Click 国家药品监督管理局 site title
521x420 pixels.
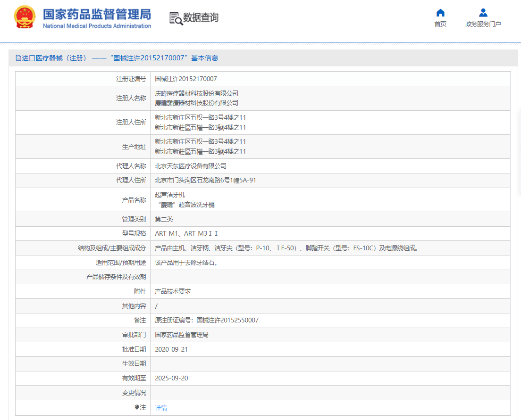click(x=97, y=14)
